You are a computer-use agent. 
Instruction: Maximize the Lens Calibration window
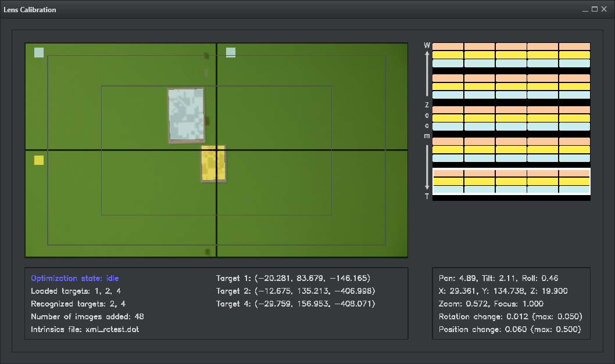pos(595,9)
